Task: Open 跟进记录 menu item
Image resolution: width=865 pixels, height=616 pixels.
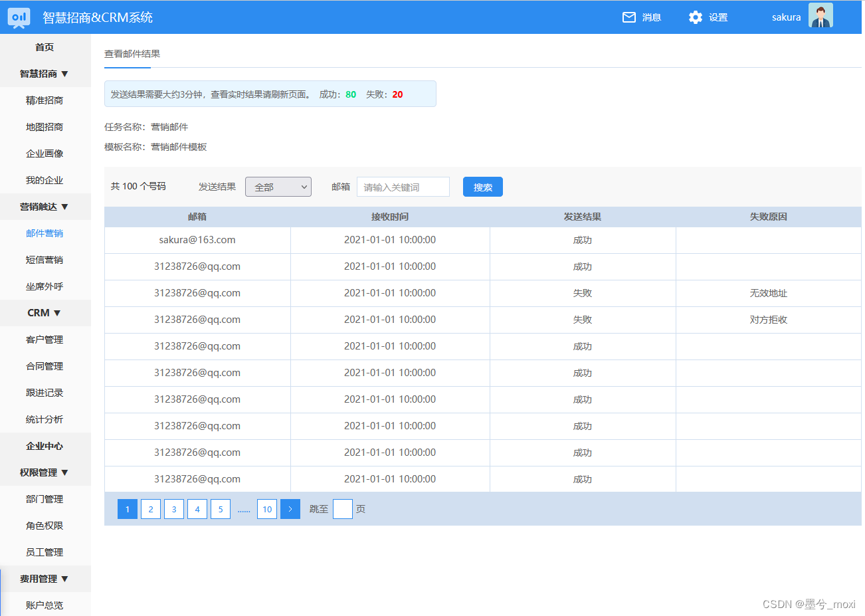Action: point(45,393)
